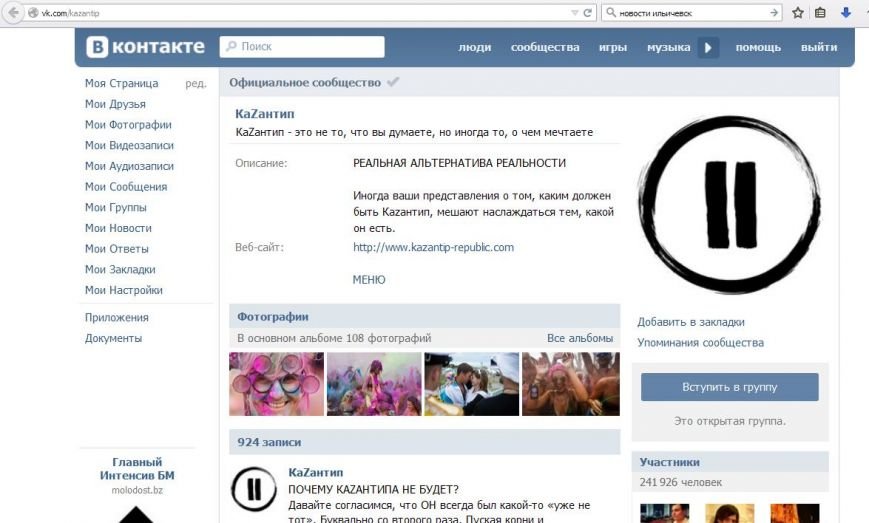Viewport: 869px width, 523px height.
Task: Open Мои Фотографии
Action: coord(128,125)
